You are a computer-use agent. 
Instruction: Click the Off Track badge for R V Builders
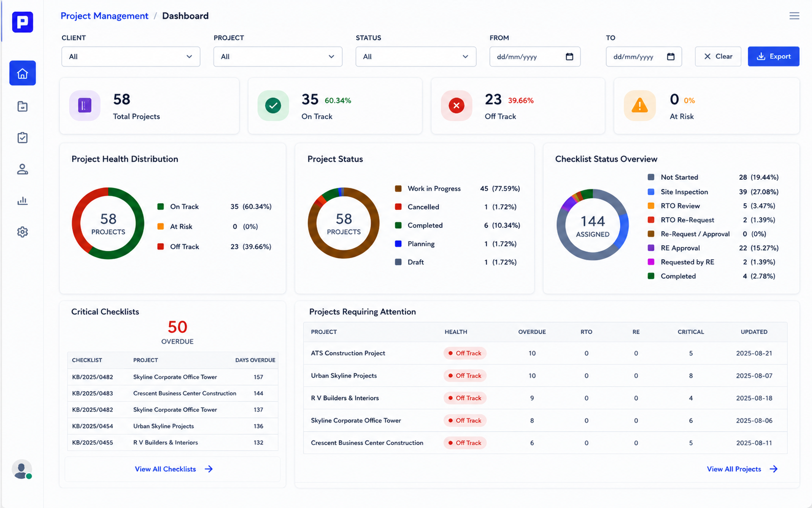pyautogui.click(x=465, y=398)
